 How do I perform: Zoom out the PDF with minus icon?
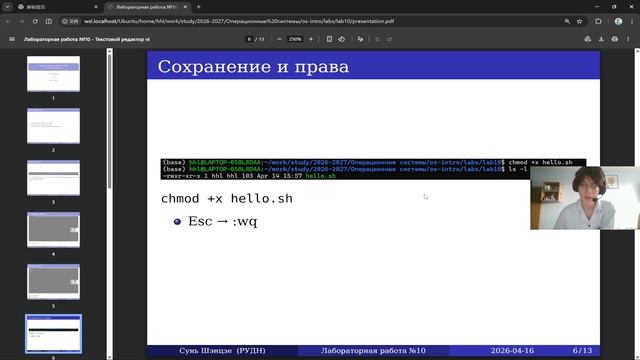click(x=279, y=39)
